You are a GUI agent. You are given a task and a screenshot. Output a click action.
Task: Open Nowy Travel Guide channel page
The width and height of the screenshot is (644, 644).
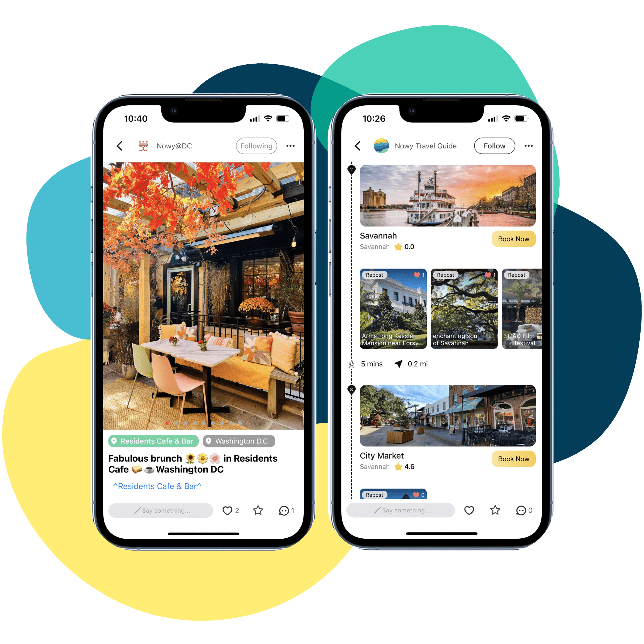423,146
